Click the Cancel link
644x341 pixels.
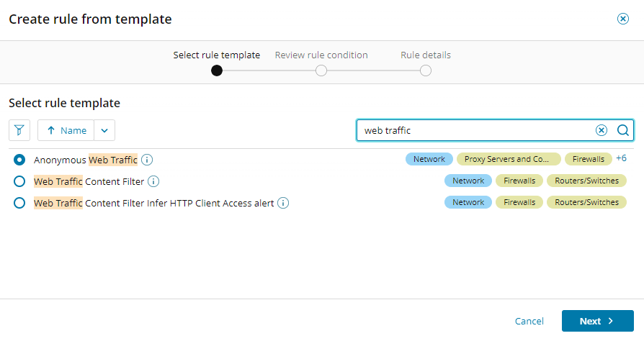(529, 321)
